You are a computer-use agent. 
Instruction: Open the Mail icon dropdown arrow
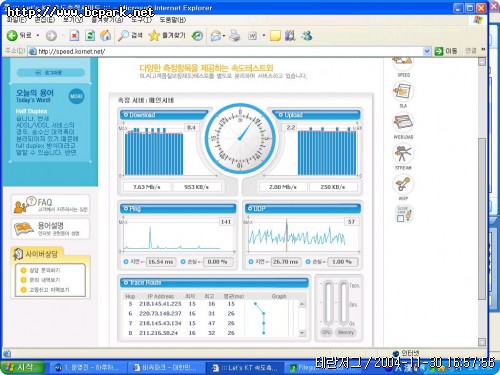pyautogui.click(x=224, y=36)
